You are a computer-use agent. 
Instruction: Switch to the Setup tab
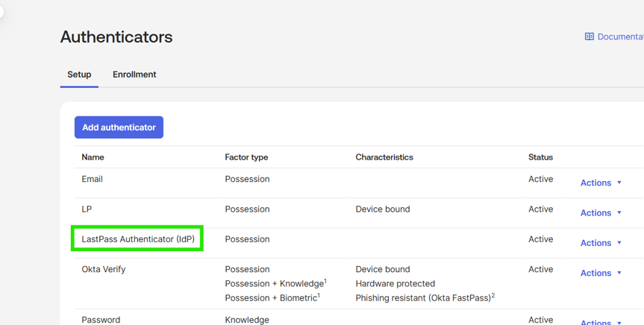pyautogui.click(x=79, y=75)
